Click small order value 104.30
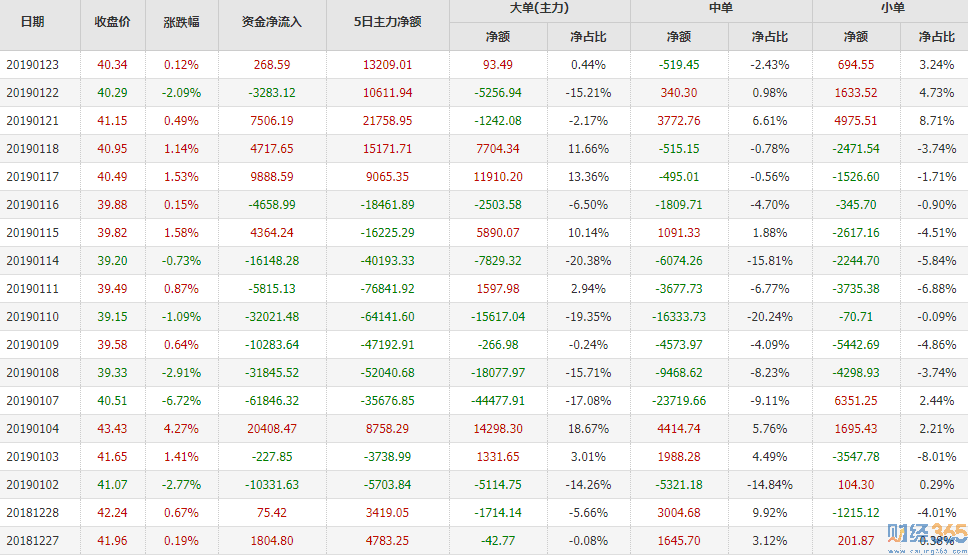 pos(856,485)
